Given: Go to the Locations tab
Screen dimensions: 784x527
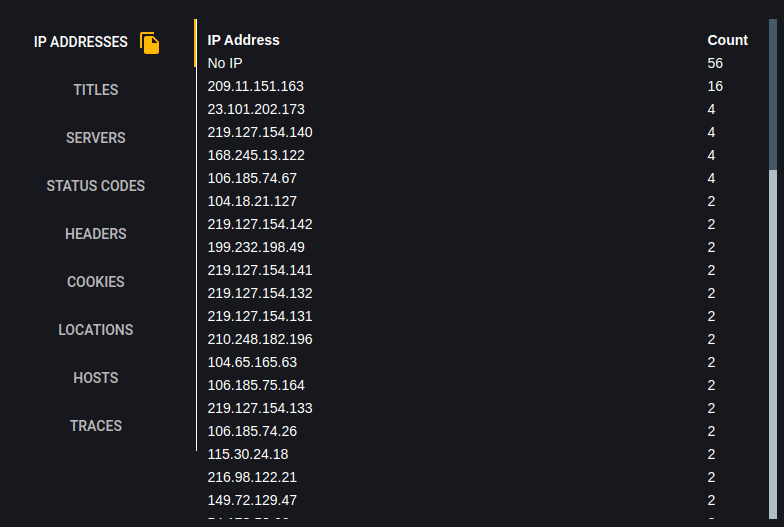Looking at the screenshot, I should (x=96, y=330).
